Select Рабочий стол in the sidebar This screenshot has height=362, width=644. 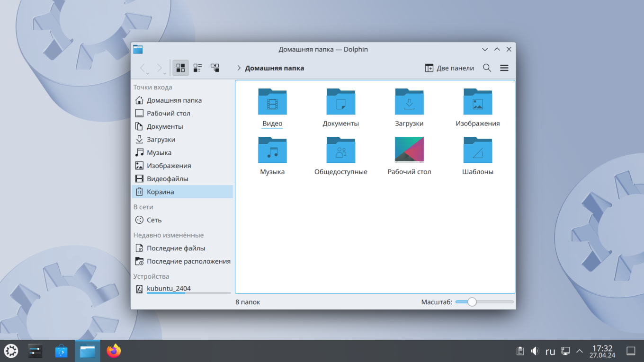183,114
